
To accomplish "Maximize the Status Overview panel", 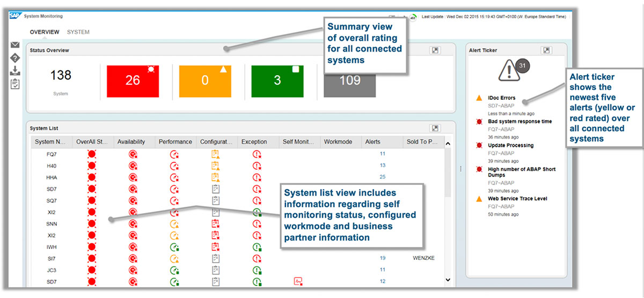I will point(435,50).
